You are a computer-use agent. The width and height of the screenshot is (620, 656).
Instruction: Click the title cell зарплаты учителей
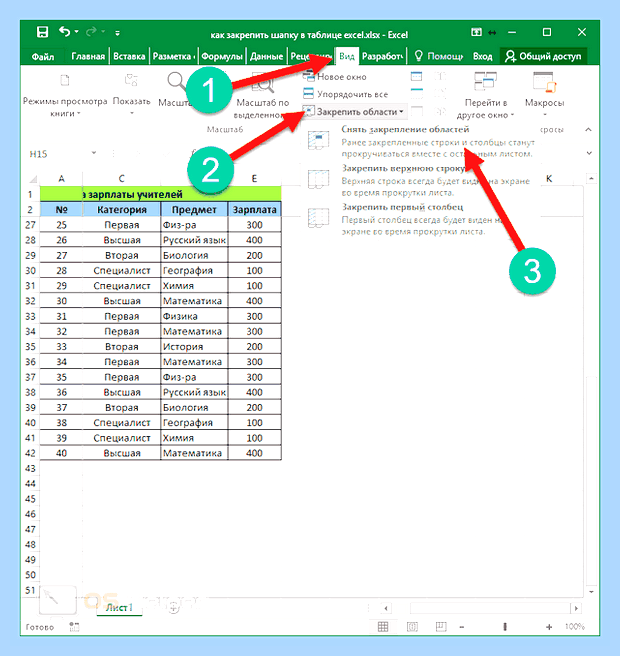pos(161,195)
